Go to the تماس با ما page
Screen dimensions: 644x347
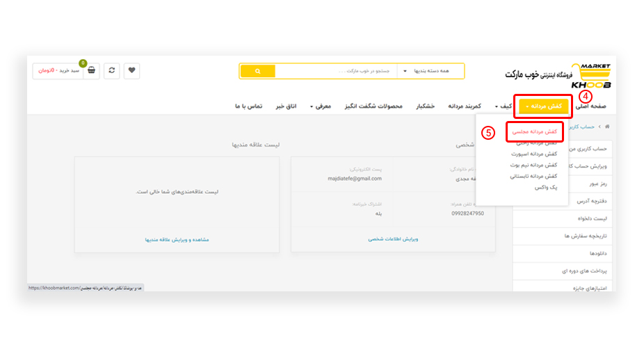pos(248,106)
